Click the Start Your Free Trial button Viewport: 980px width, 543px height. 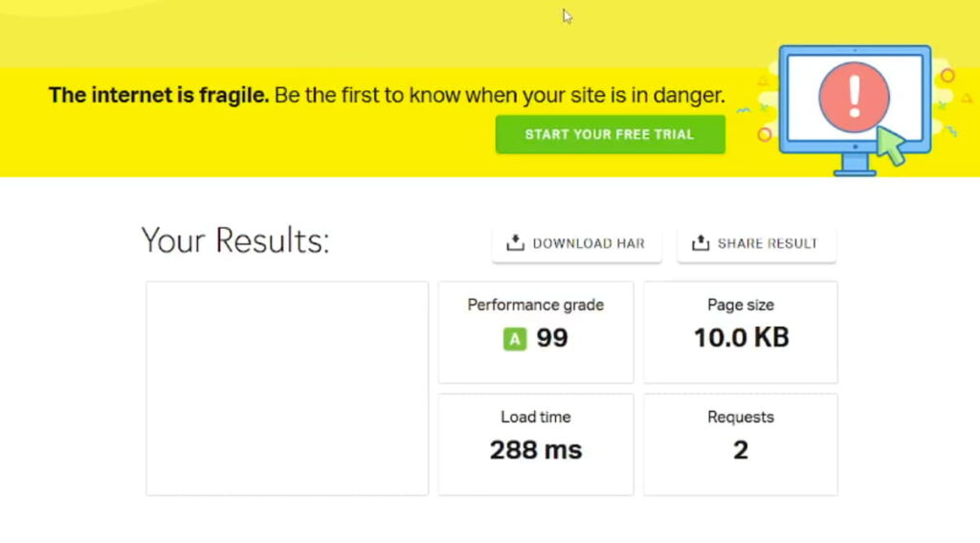610,134
